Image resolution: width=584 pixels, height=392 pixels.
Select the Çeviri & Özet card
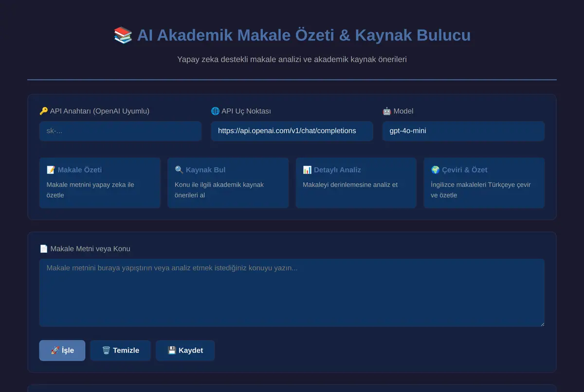click(484, 183)
